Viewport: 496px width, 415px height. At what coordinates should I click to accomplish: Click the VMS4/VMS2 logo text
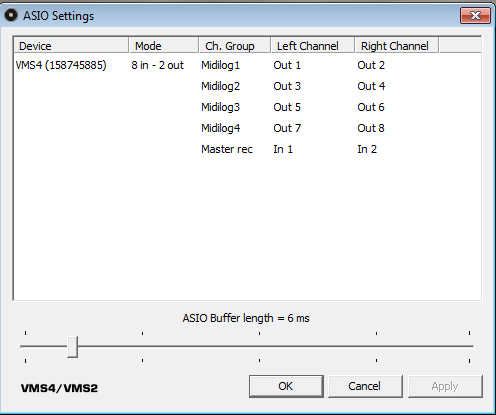(59, 388)
